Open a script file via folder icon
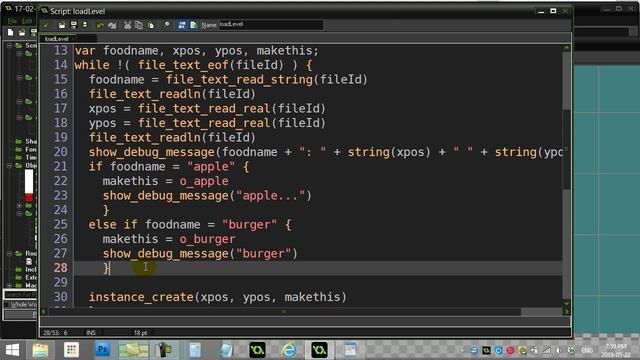Image resolution: width=640 pixels, height=360 pixels. [x=62, y=25]
